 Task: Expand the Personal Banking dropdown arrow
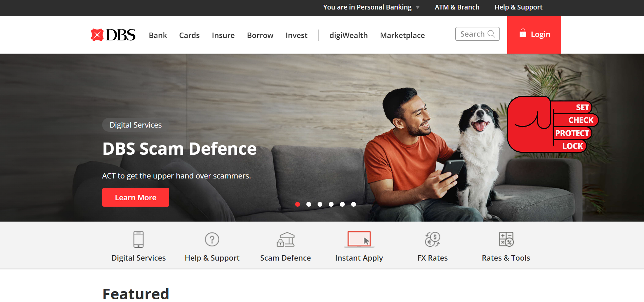pos(418,7)
